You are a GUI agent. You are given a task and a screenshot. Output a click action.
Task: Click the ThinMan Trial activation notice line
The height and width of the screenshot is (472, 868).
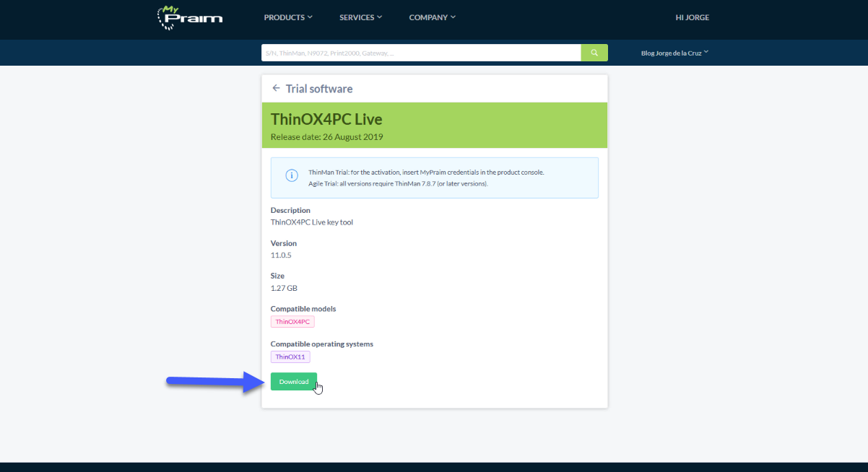click(426, 172)
